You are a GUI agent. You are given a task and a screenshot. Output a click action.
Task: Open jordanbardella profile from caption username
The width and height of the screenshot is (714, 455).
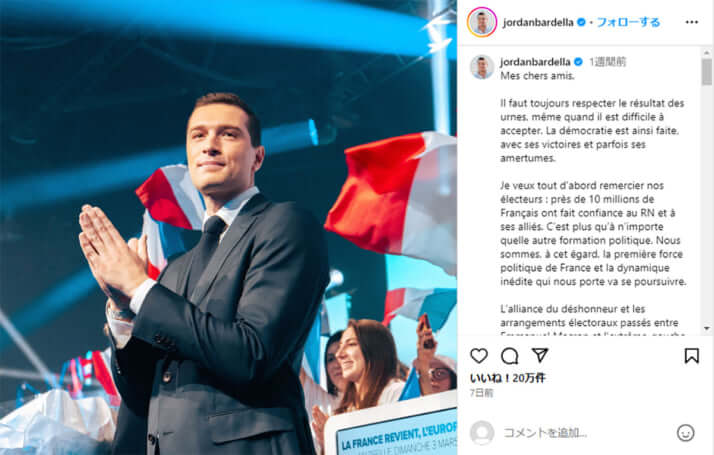[535, 62]
